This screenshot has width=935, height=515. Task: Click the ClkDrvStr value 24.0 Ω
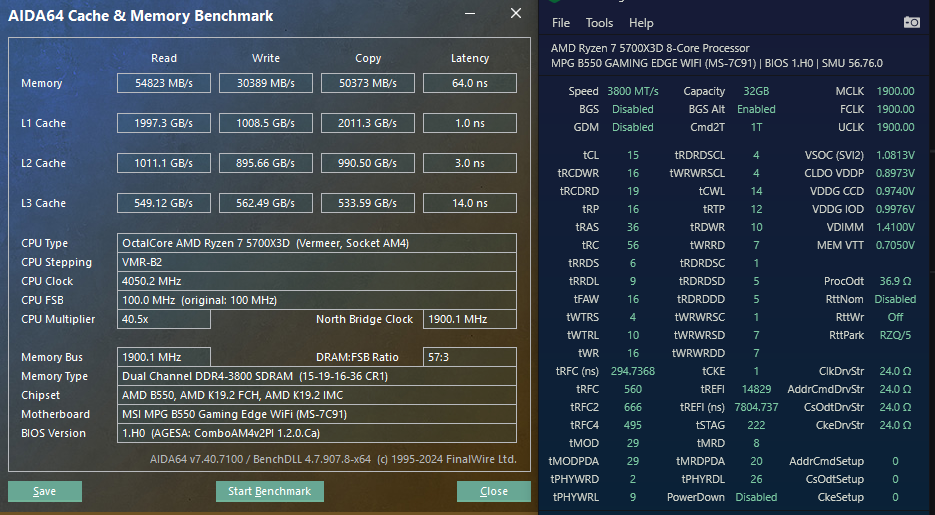click(895, 371)
